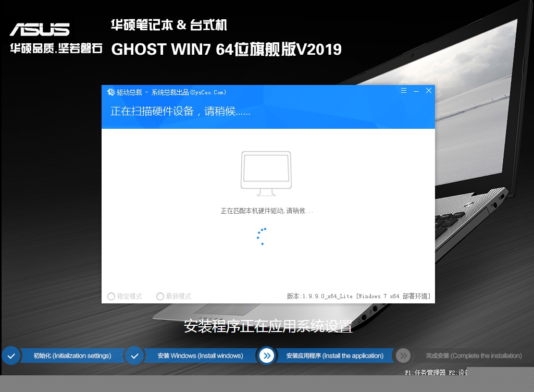Close the 驱动总裁 driver window
This screenshot has height=392, width=534.
(x=429, y=91)
